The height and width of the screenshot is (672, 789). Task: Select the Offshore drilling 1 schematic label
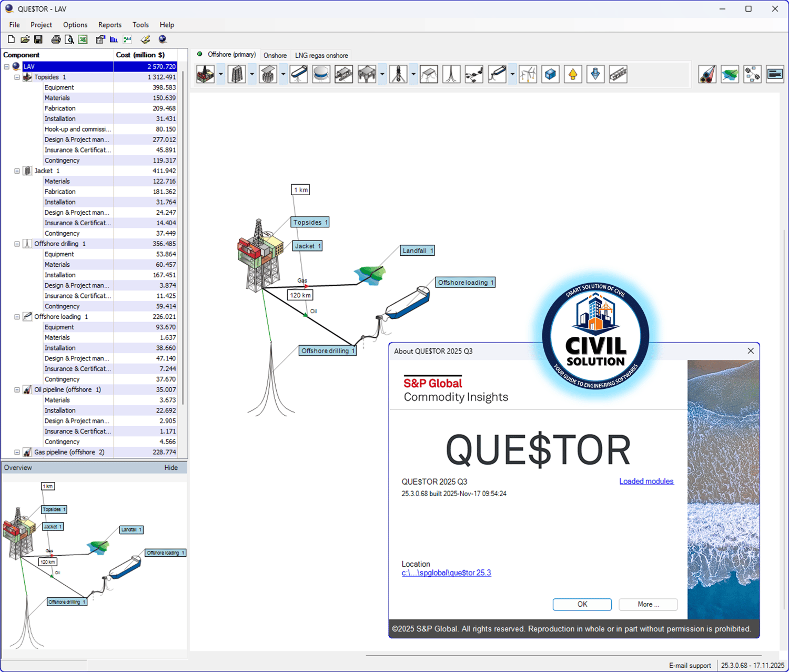pos(328,351)
